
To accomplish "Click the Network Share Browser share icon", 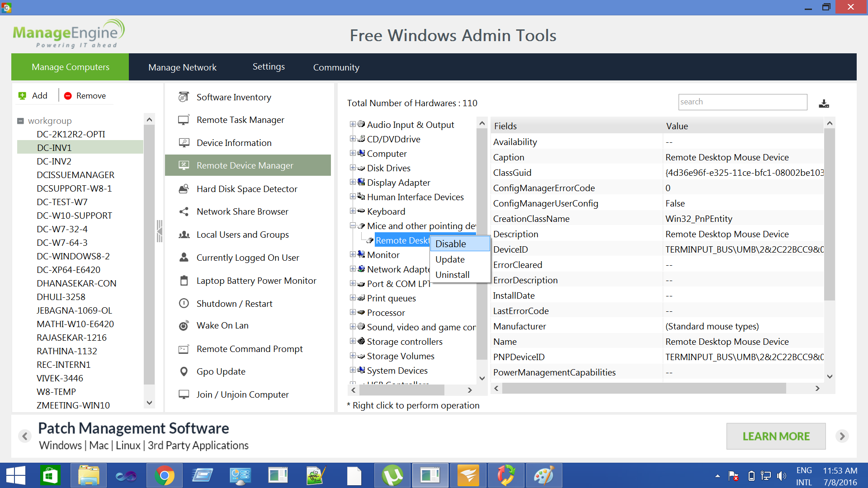I will click(x=184, y=211).
